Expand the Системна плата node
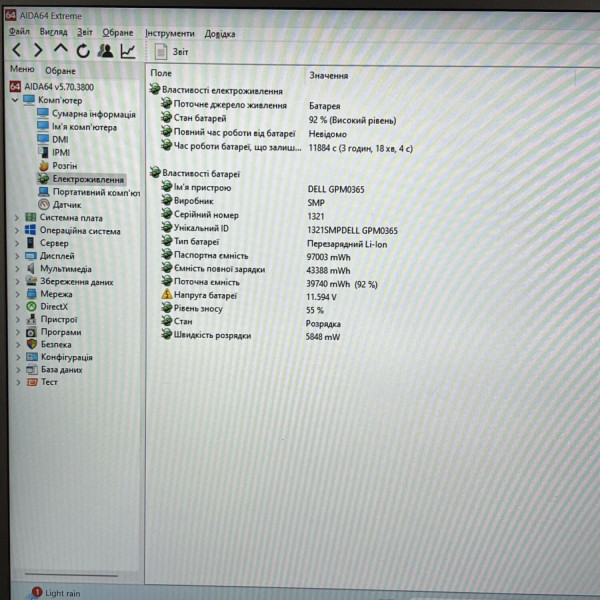 coord(17,218)
